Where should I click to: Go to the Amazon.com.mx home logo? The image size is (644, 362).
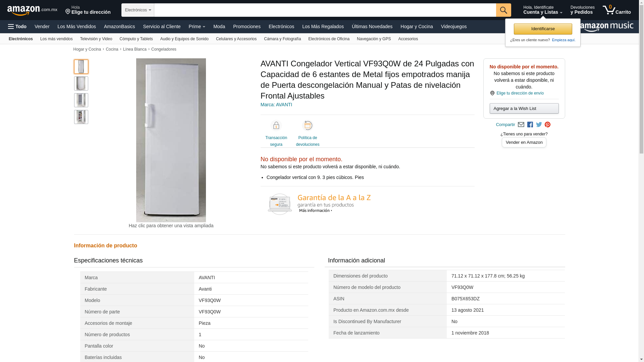tap(32, 10)
